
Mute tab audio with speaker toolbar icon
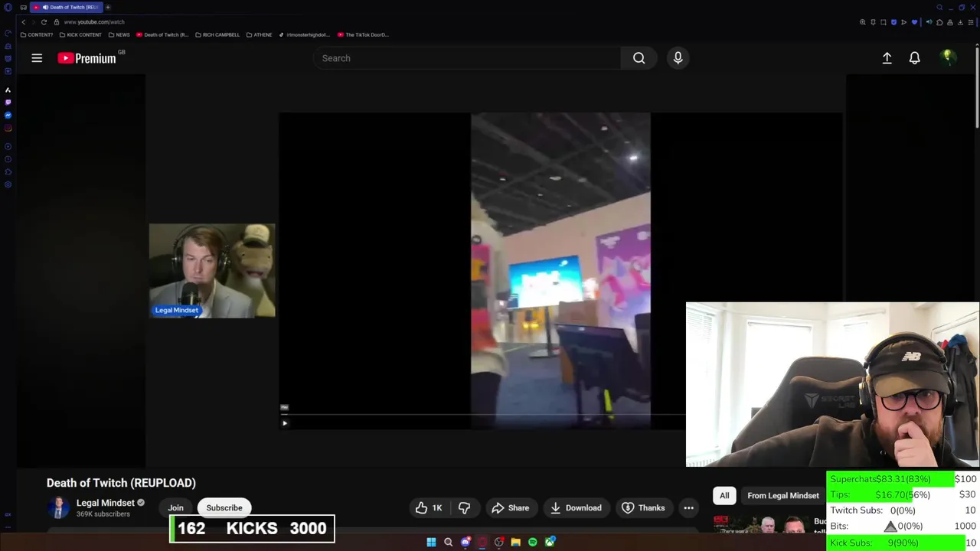click(x=929, y=22)
